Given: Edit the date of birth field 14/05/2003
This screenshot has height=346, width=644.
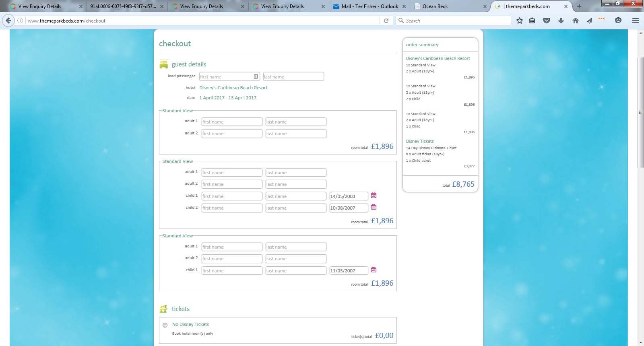Looking at the screenshot, I should point(349,196).
